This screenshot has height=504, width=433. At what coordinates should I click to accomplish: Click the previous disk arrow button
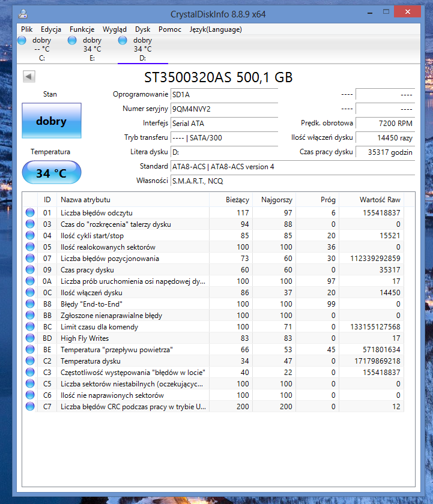point(29,77)
